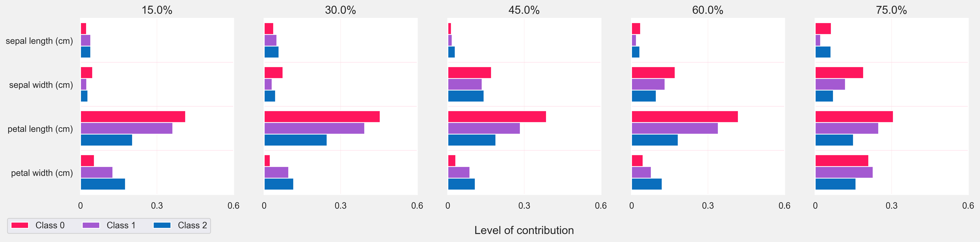Click the petal length (cm) axis label
Screen dimensions: 980x242
click(x=40, y=129)
